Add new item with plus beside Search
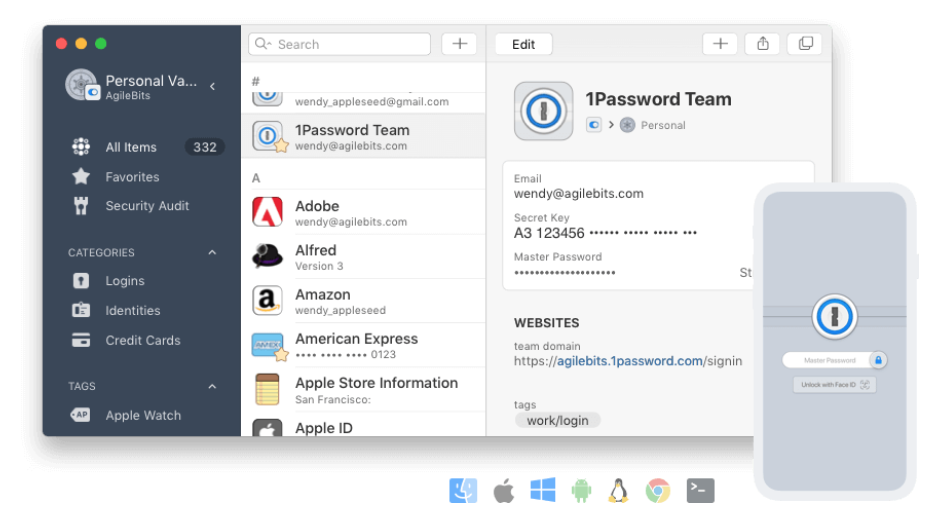 pos(459,44)
